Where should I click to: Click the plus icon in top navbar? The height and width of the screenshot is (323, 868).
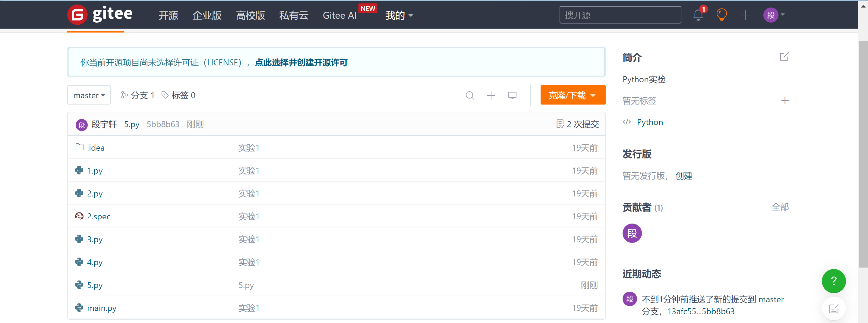point(745,15)
